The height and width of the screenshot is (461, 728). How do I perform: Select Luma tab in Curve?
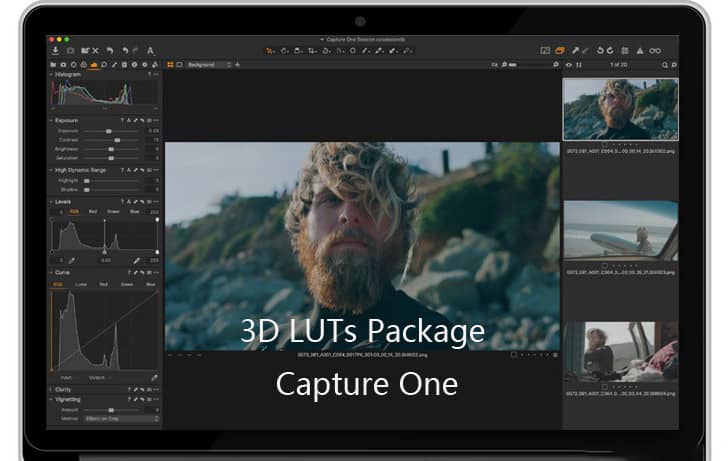coord(81,284)
